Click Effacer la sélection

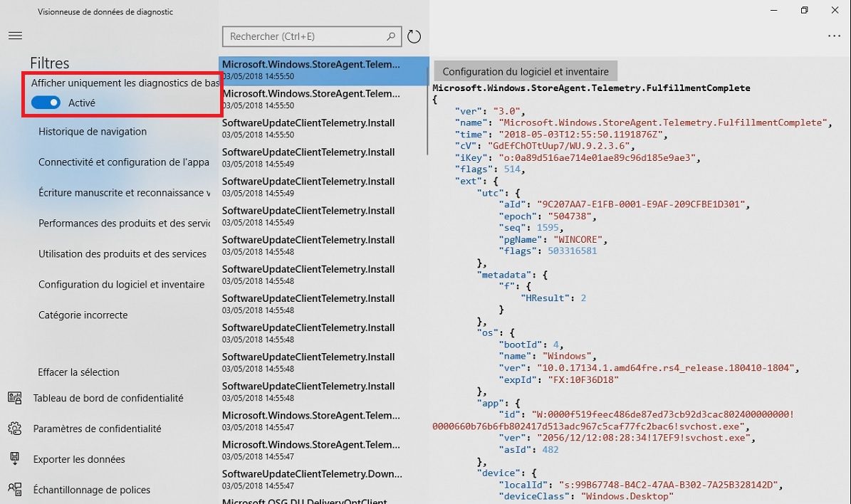tap(79, 372)
